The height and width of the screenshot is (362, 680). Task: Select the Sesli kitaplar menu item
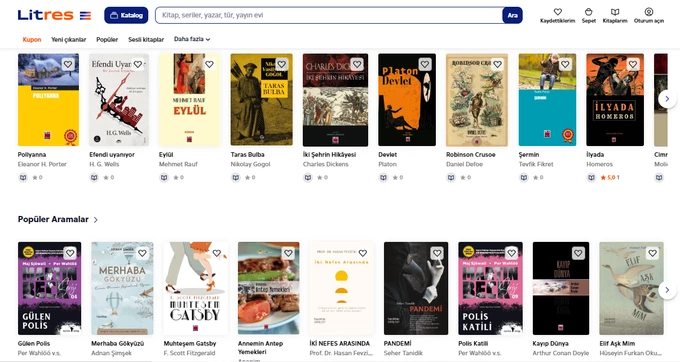(x=146, y=39)
